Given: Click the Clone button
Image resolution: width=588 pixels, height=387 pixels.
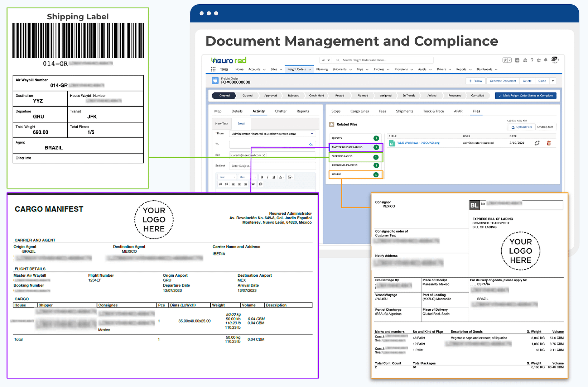Looking at the screenshot, I should click(542, 81).
